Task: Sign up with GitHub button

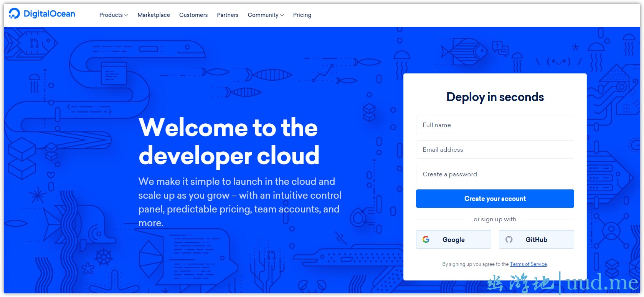Action: (x=536, y=239)
